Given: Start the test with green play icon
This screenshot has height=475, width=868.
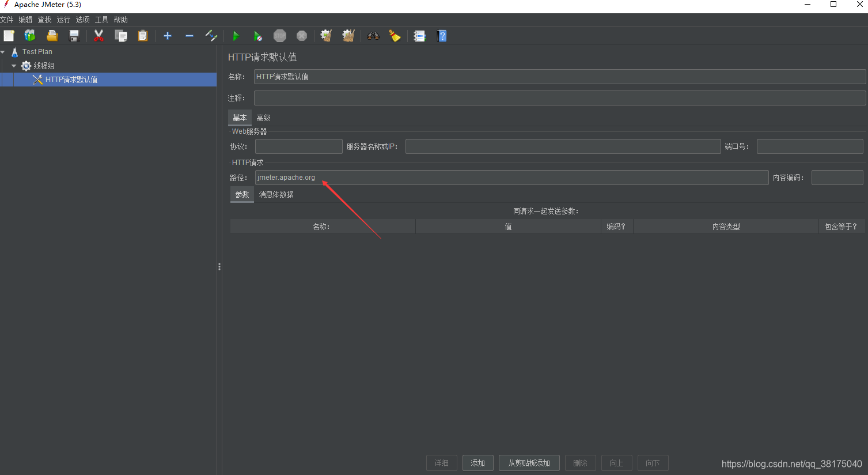Looking at the screenshot, I should pyautogui.click(x=236, y=36).
